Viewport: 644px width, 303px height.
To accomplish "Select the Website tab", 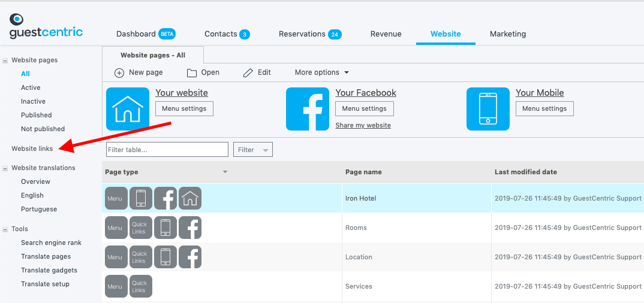I will point(446,34).
